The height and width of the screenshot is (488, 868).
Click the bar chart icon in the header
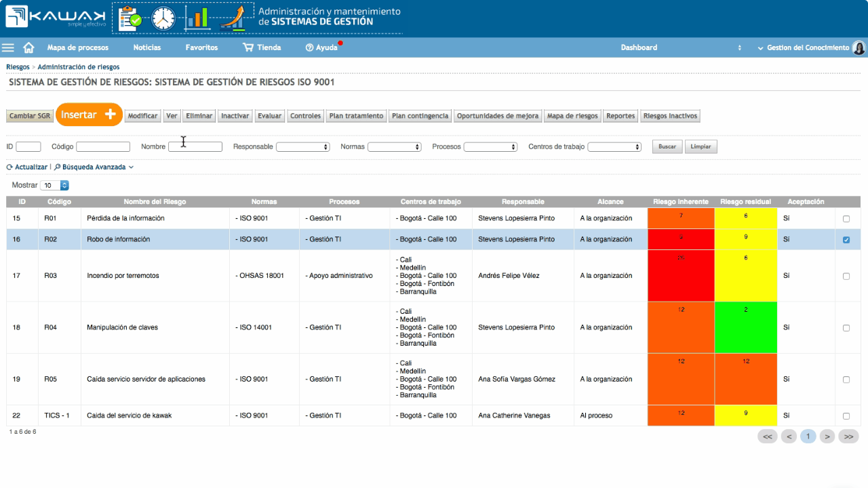[197, 18]
